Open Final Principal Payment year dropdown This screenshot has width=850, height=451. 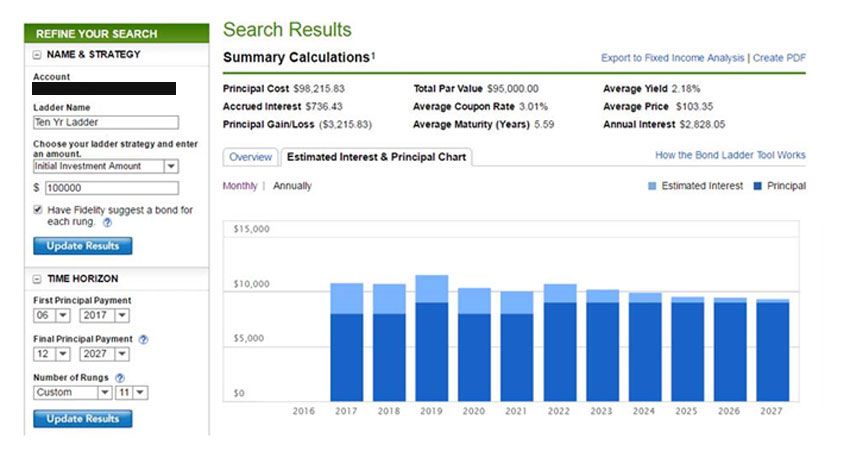(x=121, y=354)
